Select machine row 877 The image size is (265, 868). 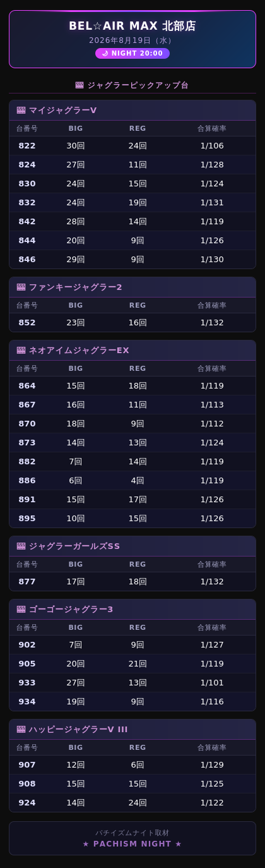pyautogui.click(x=132, y=581)
